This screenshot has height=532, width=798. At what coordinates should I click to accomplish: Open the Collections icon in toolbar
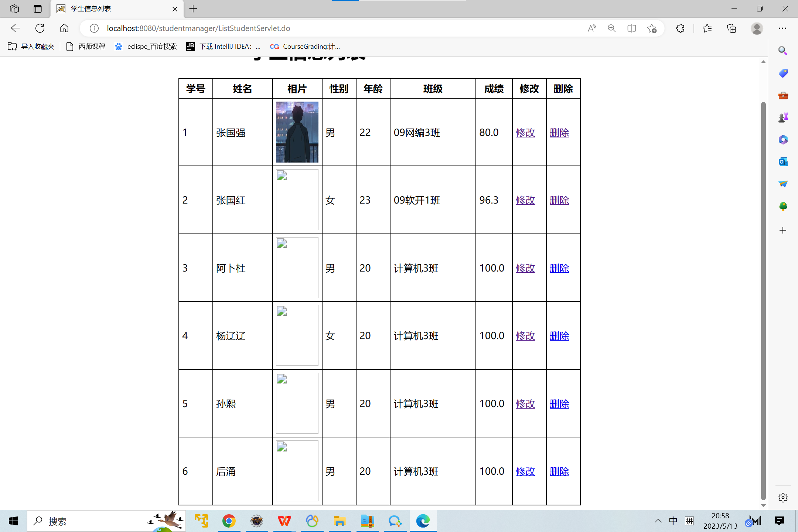[731, 28]
